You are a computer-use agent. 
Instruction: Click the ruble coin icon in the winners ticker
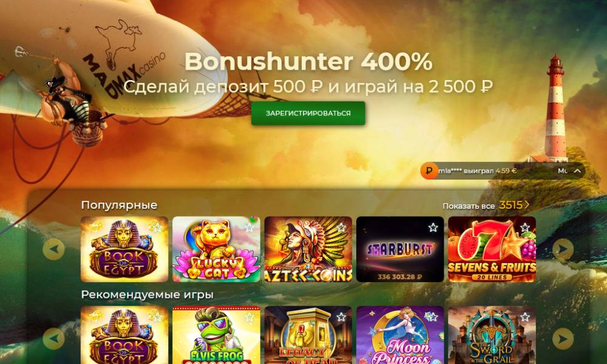tap(429, 170)
